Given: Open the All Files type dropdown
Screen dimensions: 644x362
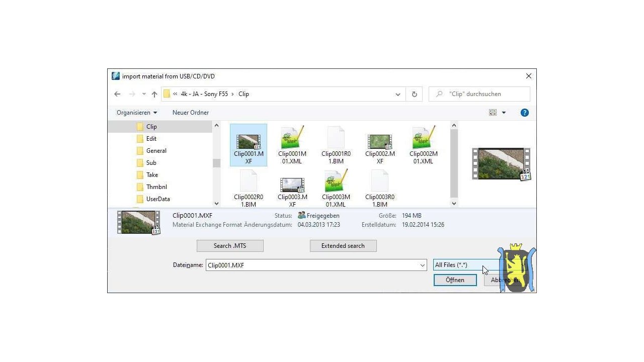Looking at the screenshot, I should [x=460, y=265].
